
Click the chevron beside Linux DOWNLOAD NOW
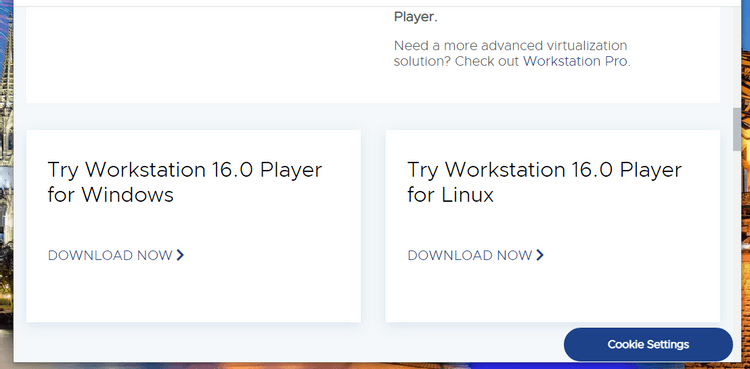(540, 255)
